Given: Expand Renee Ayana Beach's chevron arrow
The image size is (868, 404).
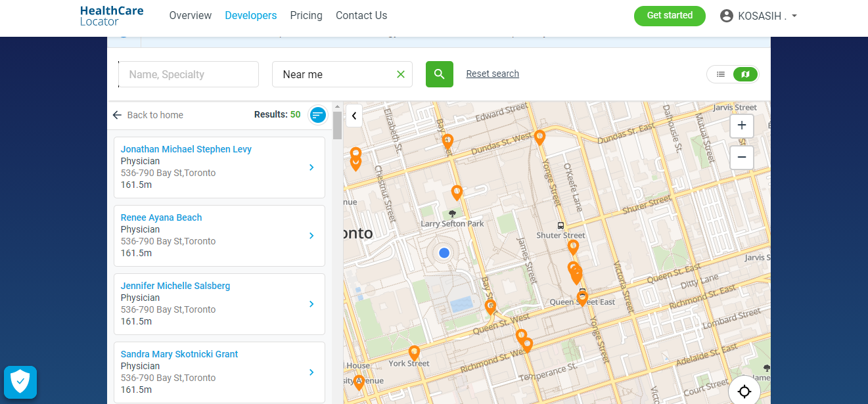Looking at the screenshot, I should tap(311, 236).
